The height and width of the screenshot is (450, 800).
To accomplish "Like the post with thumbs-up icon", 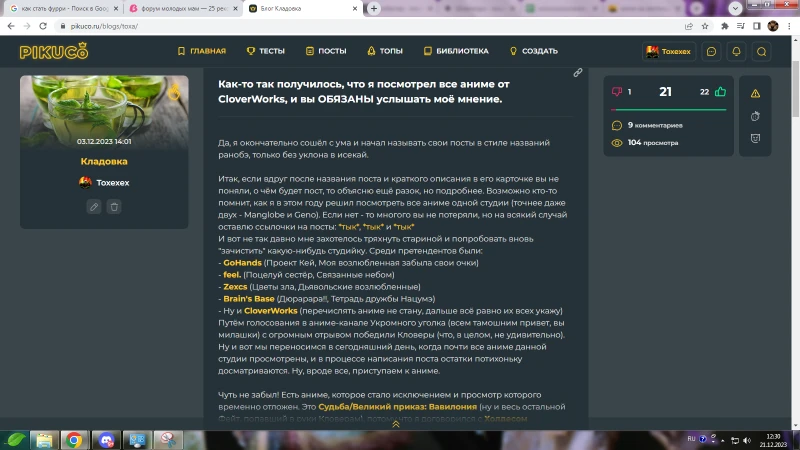I will (x=720, y=92).
